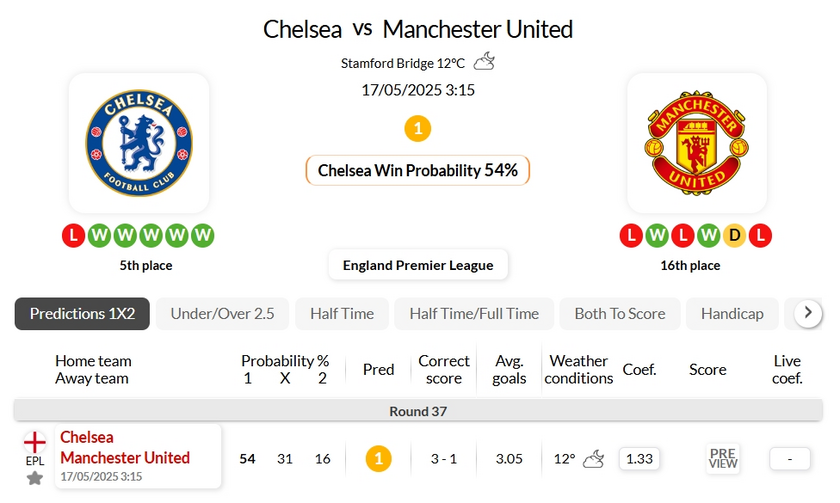
Task: Open the Half Time/Full Time tab
Action: coord(474,314)
